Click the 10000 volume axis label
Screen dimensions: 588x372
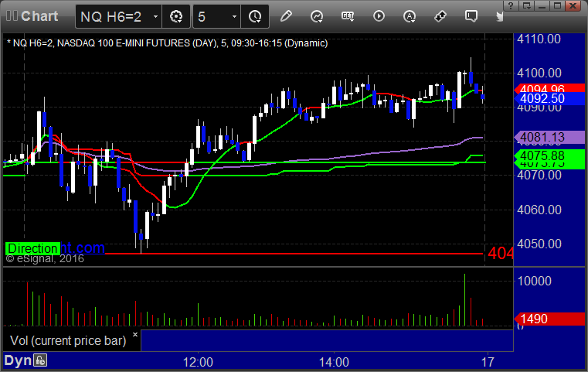[x=535, y=281]
